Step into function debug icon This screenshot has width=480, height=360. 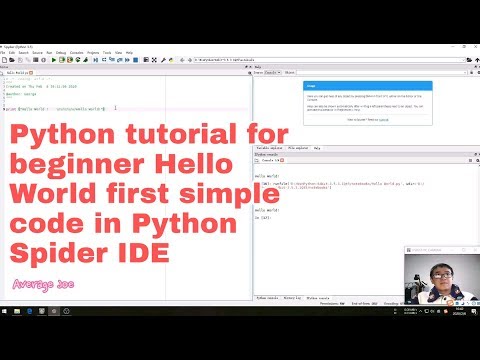point(112,60)
